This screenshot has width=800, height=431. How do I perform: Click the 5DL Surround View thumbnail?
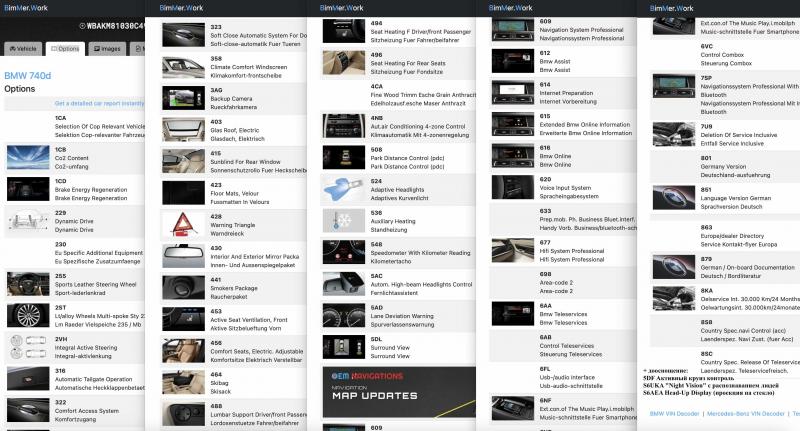344,347
